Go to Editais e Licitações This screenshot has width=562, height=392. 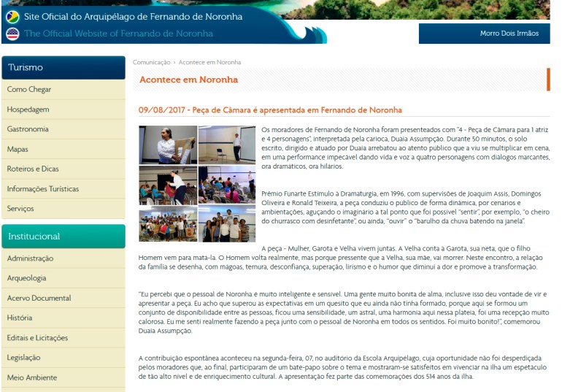[x=37, y=338]
